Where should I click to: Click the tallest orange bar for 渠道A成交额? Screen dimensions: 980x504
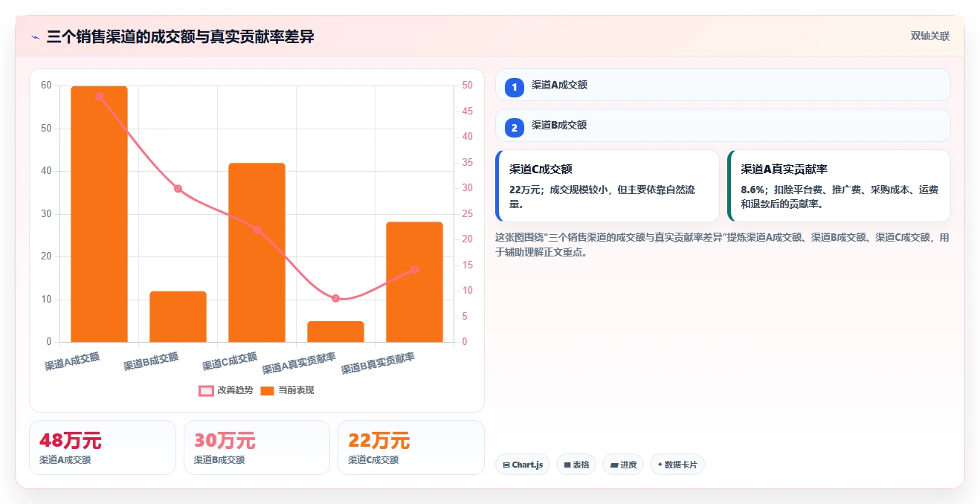pos(100,214)
